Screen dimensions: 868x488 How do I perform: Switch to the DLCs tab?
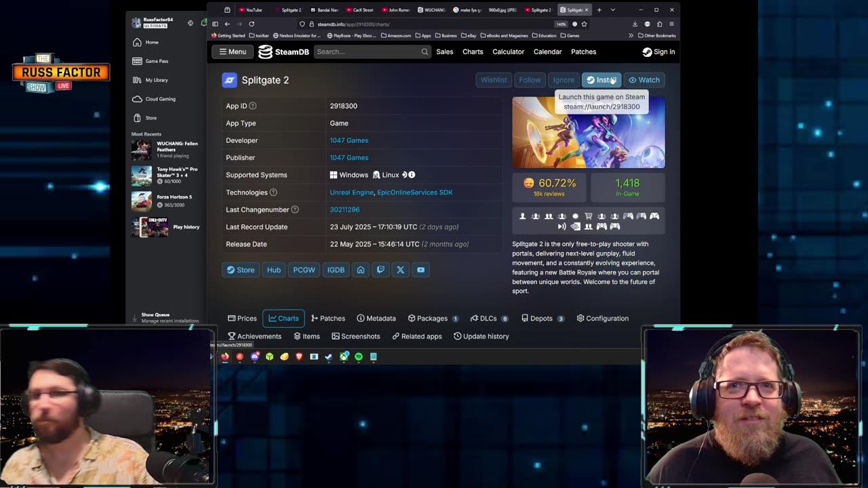click(x=489, y=319)
